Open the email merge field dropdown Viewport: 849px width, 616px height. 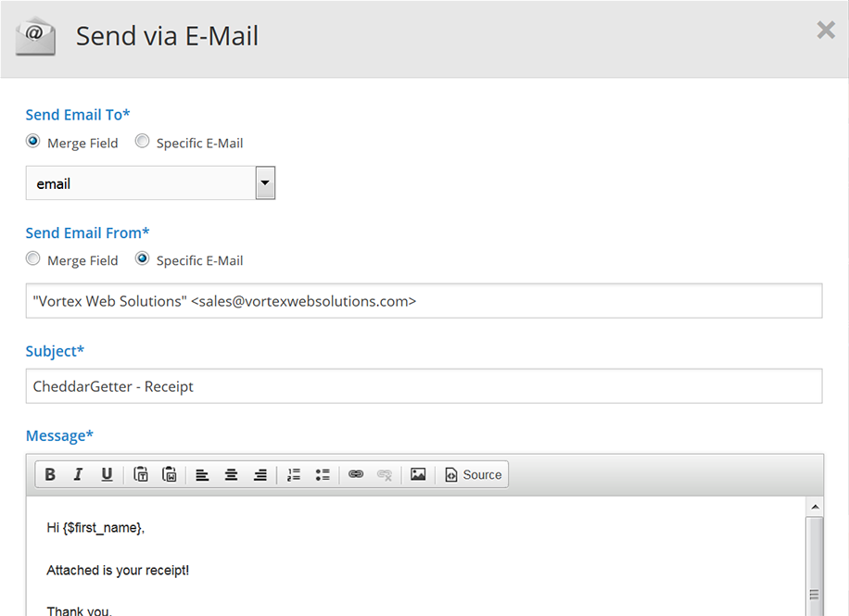265,183
